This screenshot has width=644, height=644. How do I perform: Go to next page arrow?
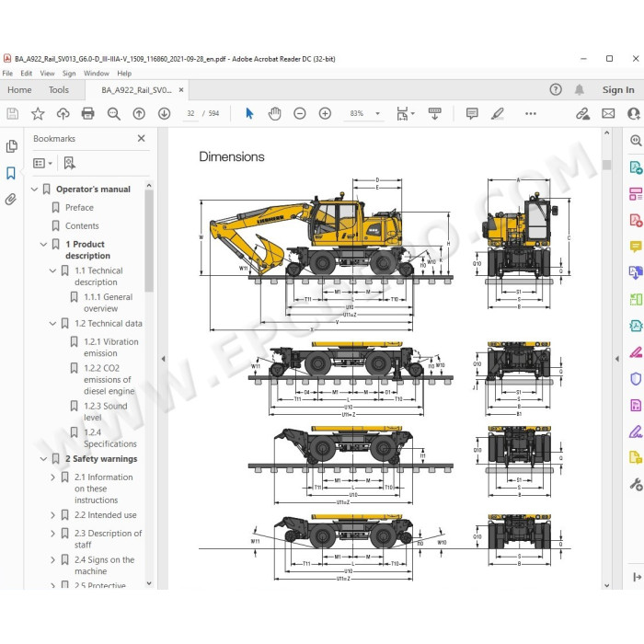[x=165, y=113]
